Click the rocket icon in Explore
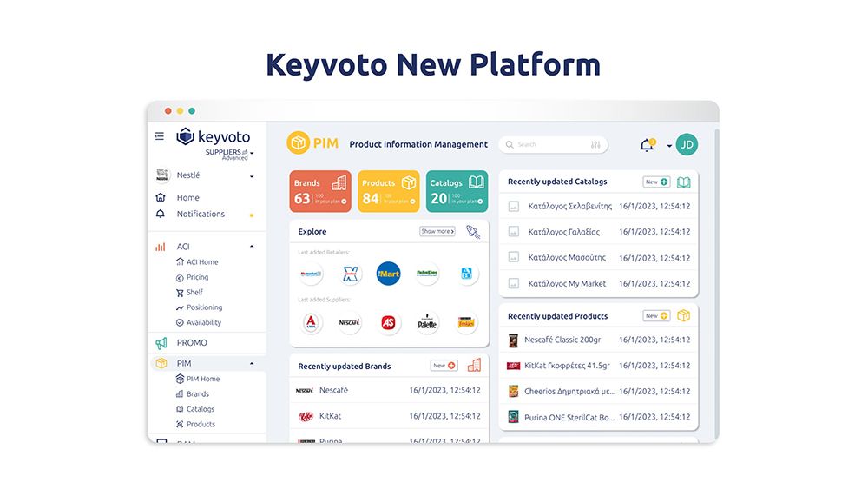The width and height of the screenshot is (868, 489). pos(473,232)
